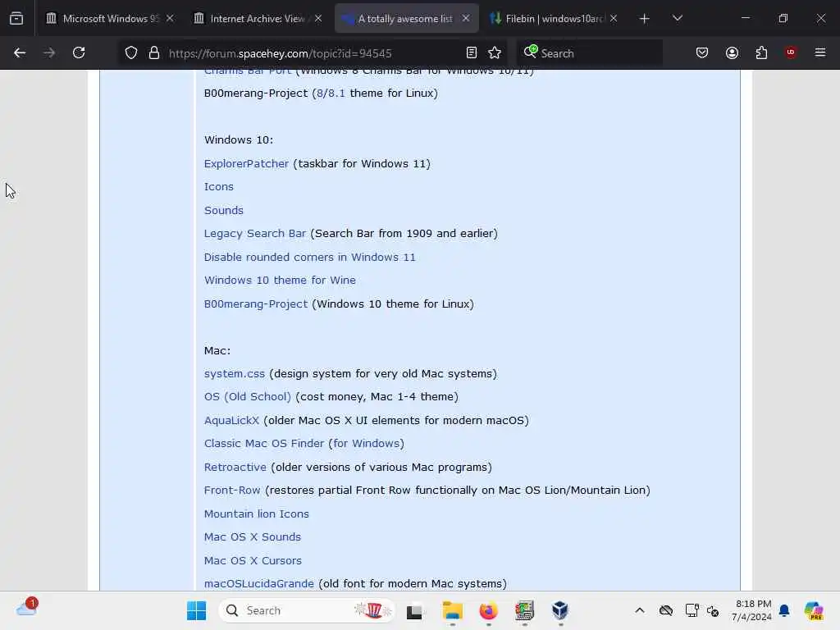Screen dimensions: 840x630
Task: Close the A totally awesome list tab
Action: 466,18
